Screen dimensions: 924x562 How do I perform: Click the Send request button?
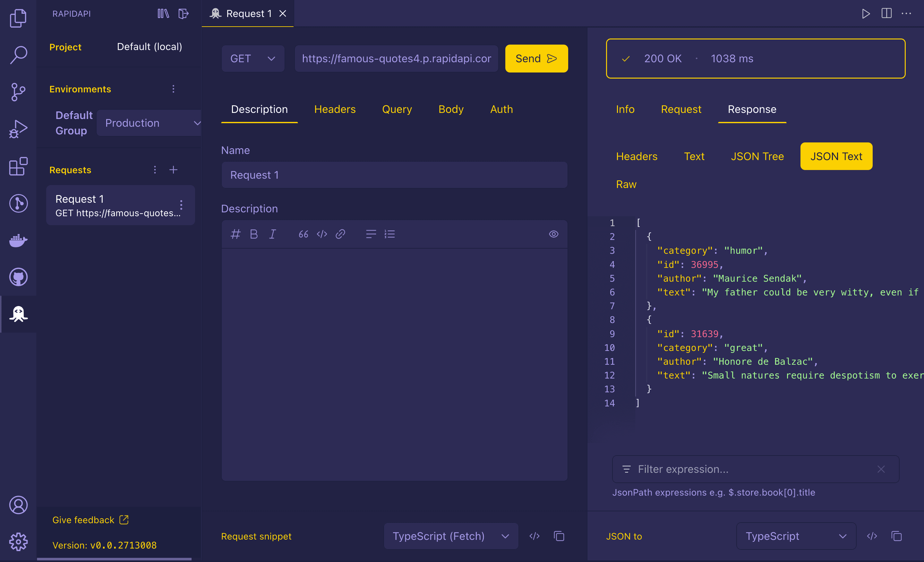coord(535,59)
